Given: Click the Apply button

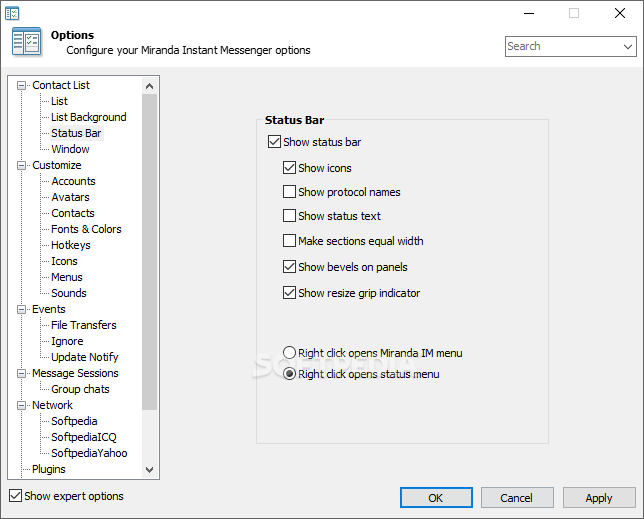Looking at the screenshot, I should coord(599,498).
